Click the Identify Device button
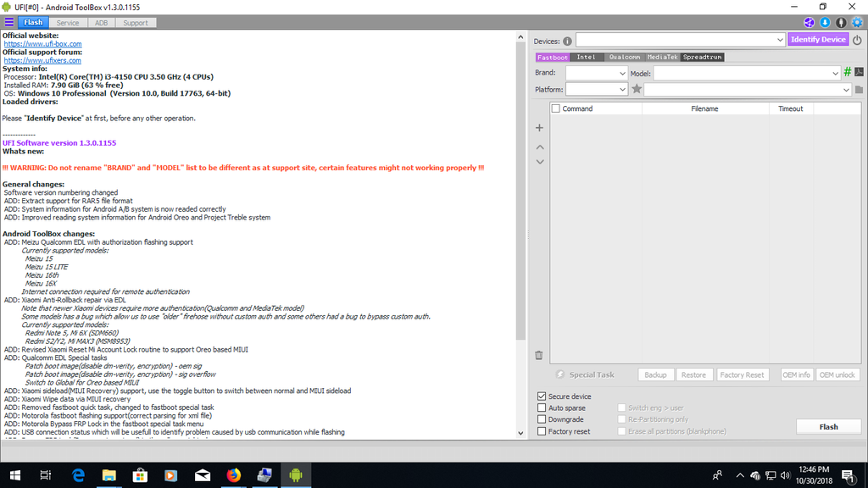Viewport: 868px width, 488px height. point(818,39)
